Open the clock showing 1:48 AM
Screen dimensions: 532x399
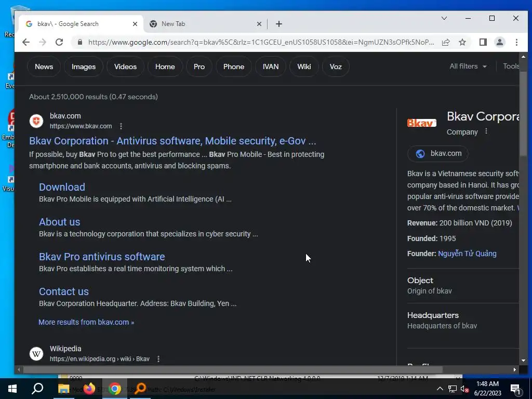pyautogui.click(x=487, y=389)
